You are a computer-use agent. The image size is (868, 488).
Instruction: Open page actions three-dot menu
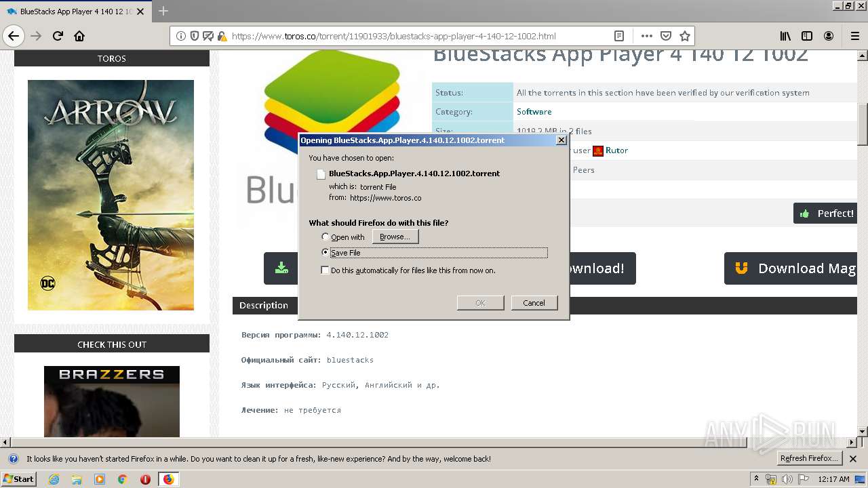tap(646, 36)
